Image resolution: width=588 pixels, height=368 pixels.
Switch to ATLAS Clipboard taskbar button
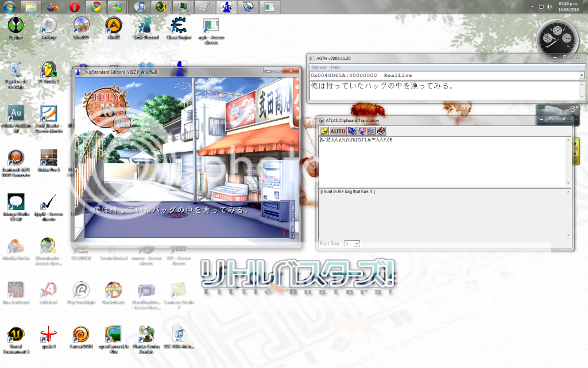pyautogui.click(x=248, y=7)
